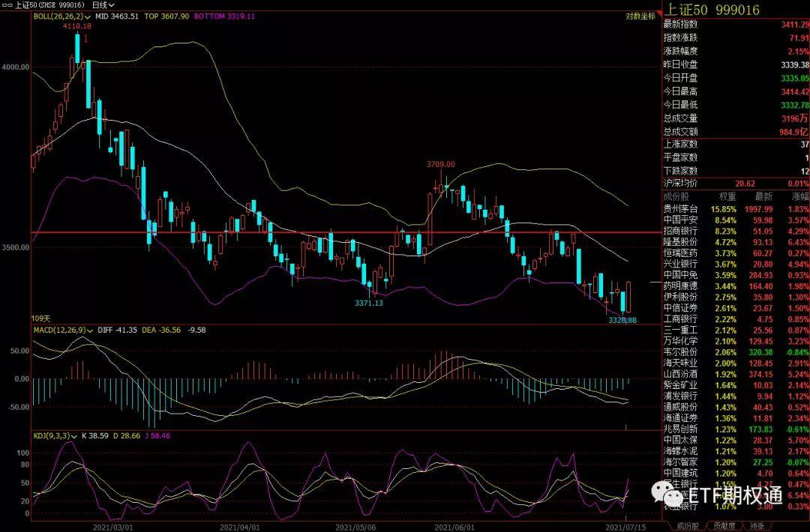
Task: Toggle 对数坐标 logarithmic scale
Action: coord(639,16)
